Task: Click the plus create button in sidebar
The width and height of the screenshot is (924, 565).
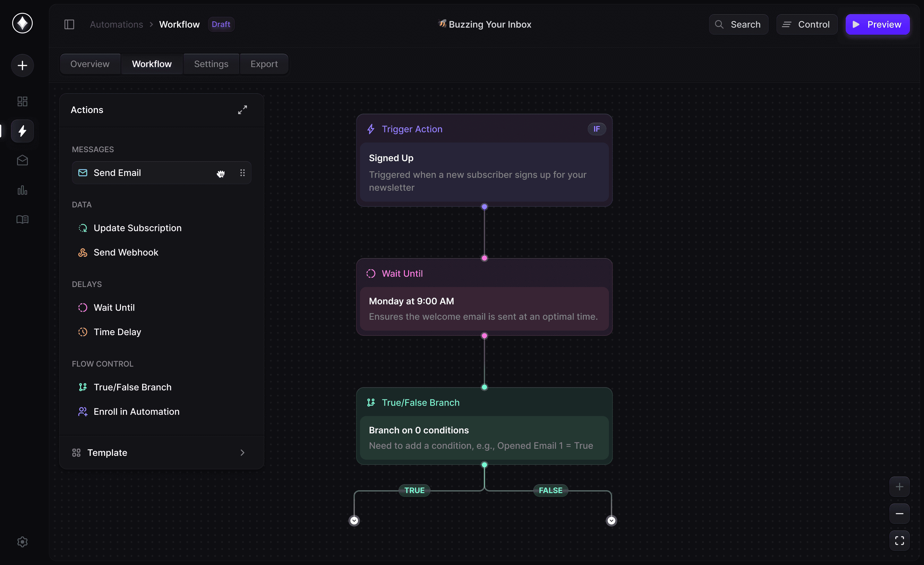Action: 22,66
